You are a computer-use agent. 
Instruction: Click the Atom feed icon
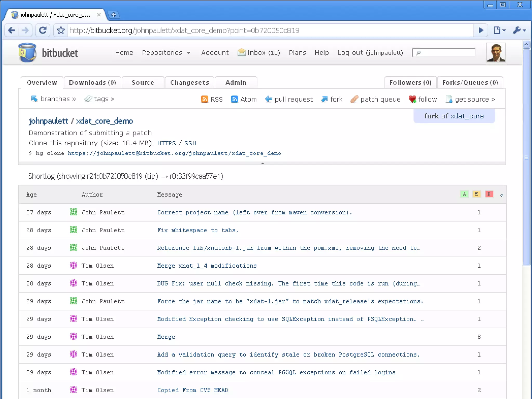pyautogui.click(x=234, y=99)
